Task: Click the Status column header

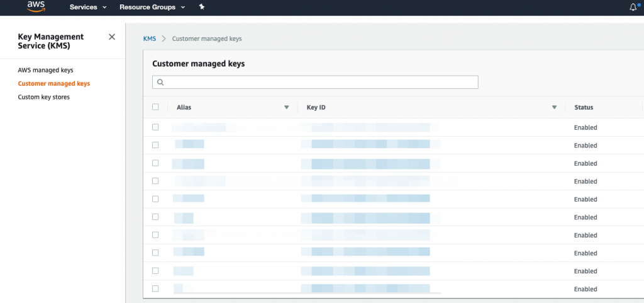Action: (584, 108)
